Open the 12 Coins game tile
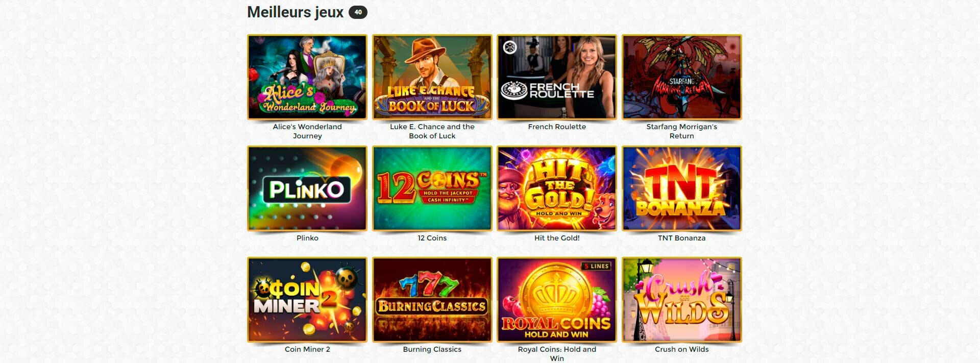Viewport: 980px width, 363px height. 432,188
